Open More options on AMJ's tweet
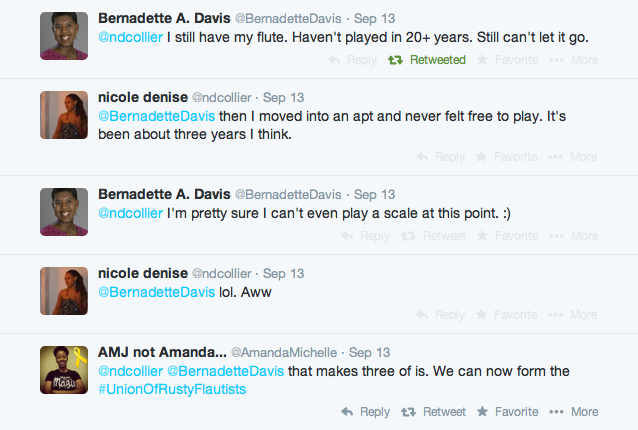Image resolution: width=638 pixels, height=430 pixels. [574, 411]
